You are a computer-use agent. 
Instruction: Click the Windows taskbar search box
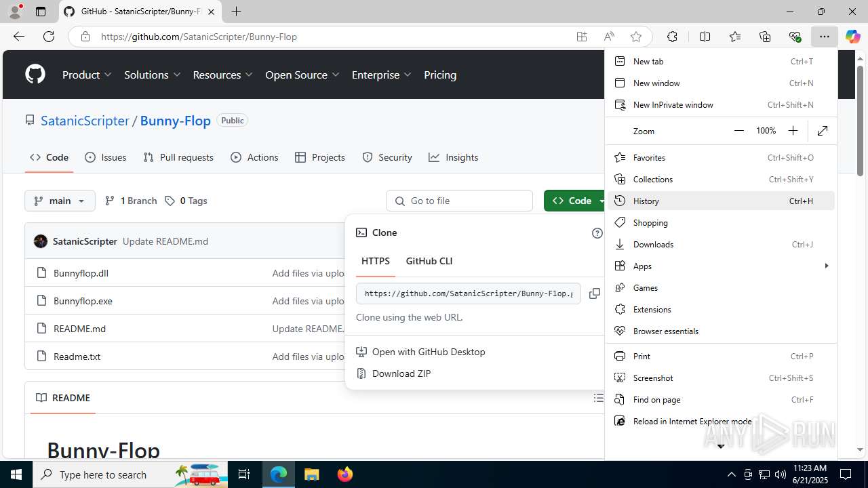pos(130,474)
